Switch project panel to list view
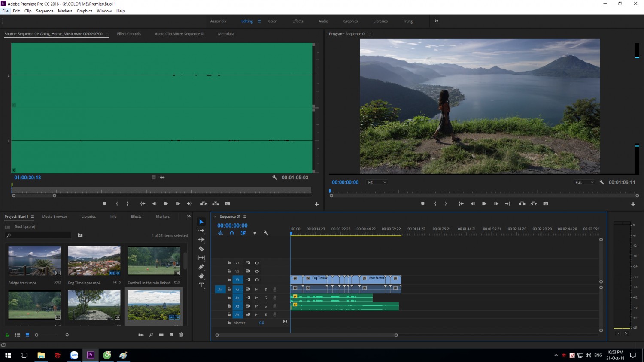This screenshot has height=362, width=644. [18, 335]
